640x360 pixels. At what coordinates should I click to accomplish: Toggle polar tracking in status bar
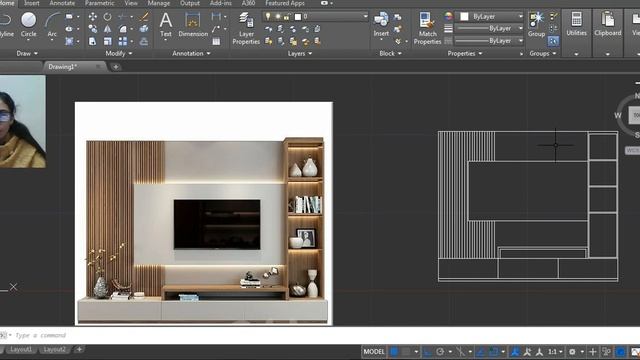(440, 351)
